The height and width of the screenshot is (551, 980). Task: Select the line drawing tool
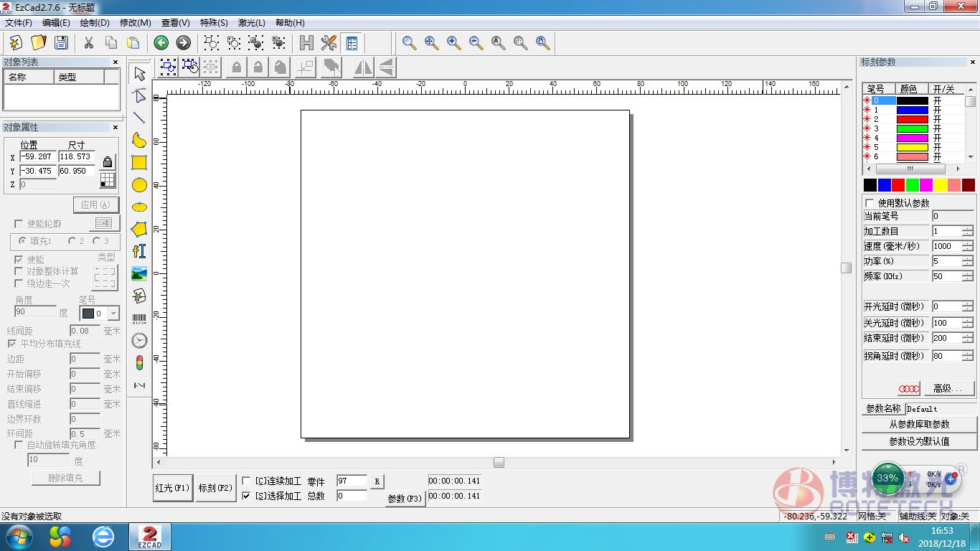[x=139, y=118]
